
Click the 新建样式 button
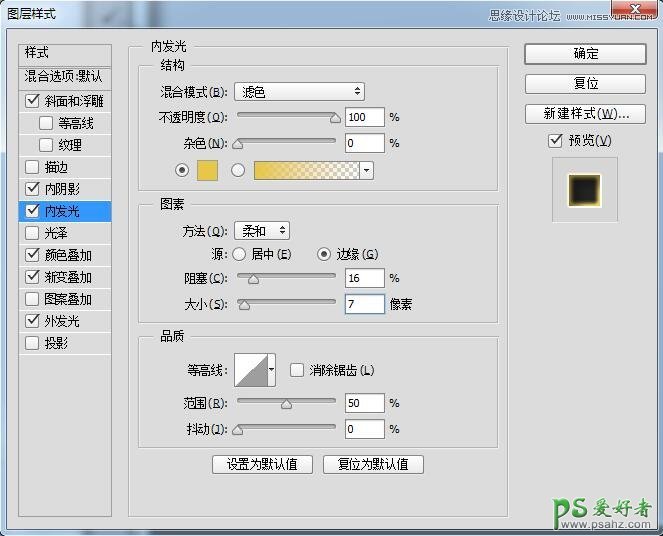[x=585, y=113]
